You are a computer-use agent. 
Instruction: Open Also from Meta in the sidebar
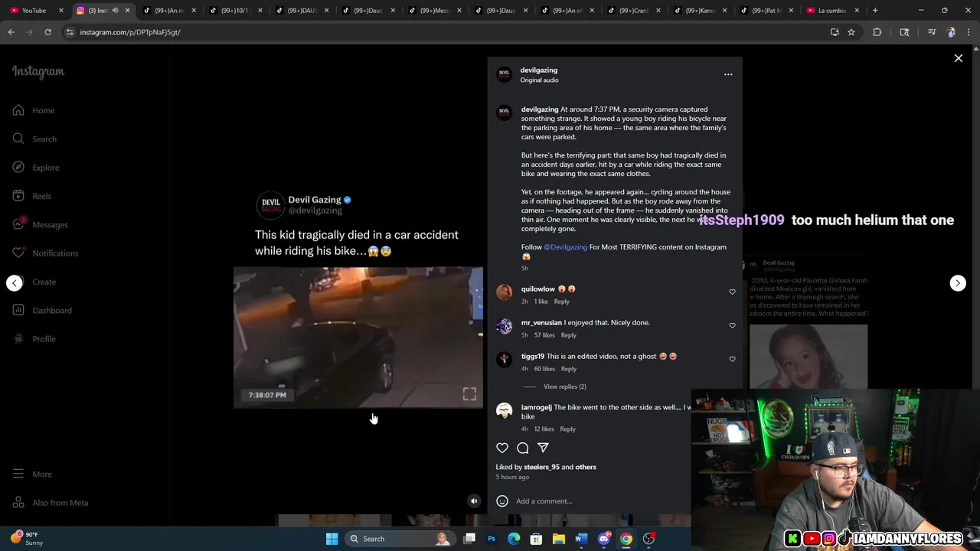click(51, 503)
